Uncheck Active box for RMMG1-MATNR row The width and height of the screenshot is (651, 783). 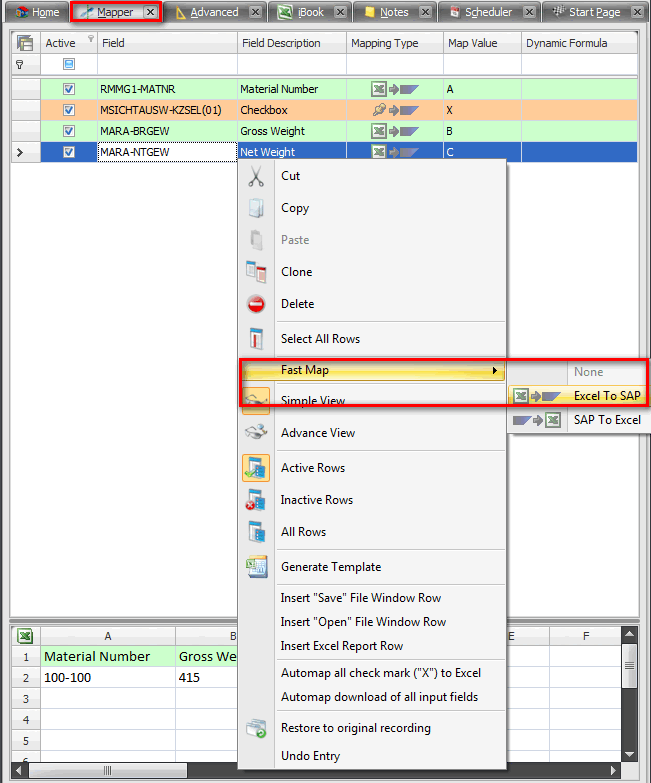(69, 89)
